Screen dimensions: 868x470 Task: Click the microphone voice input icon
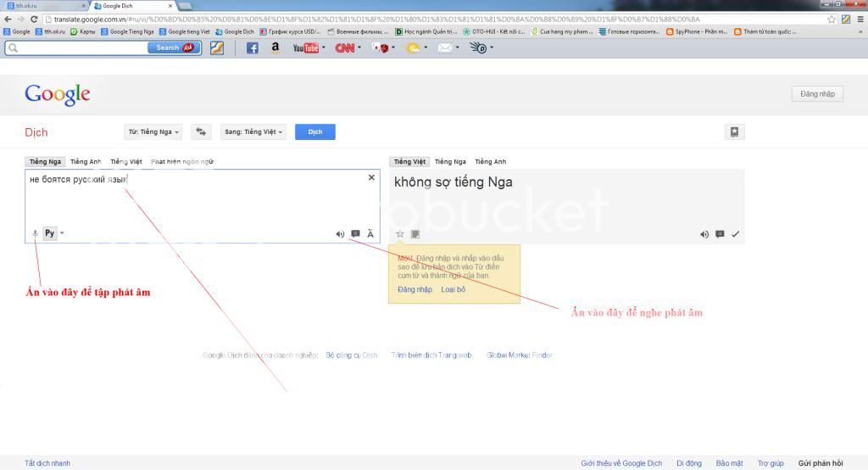coord(35,233)
